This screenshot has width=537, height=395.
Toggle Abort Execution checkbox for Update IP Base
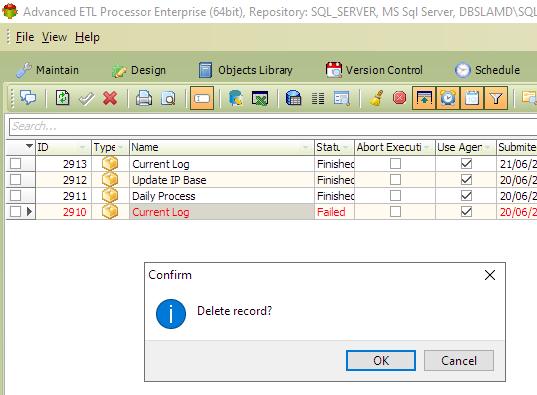(395, 180)
